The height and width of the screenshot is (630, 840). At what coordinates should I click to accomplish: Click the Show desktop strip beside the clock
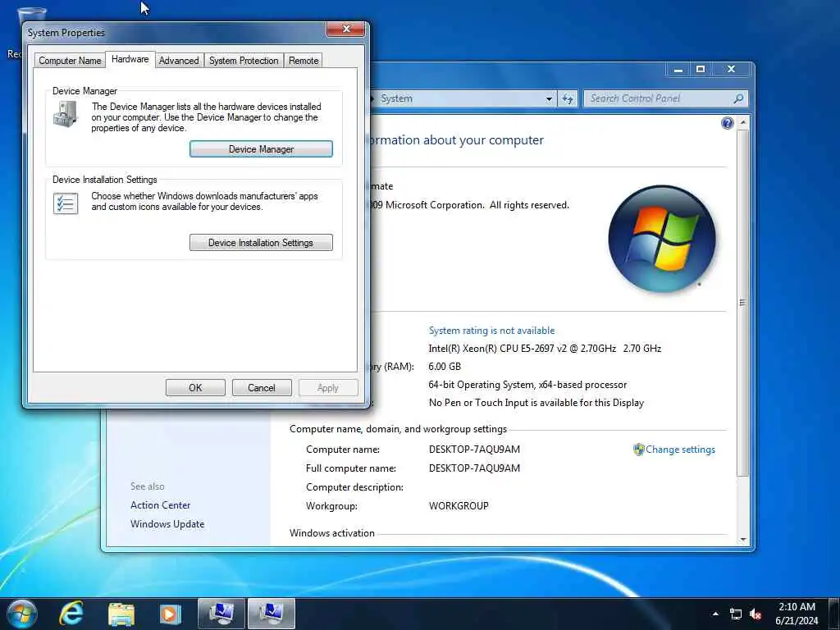[834, 614]
